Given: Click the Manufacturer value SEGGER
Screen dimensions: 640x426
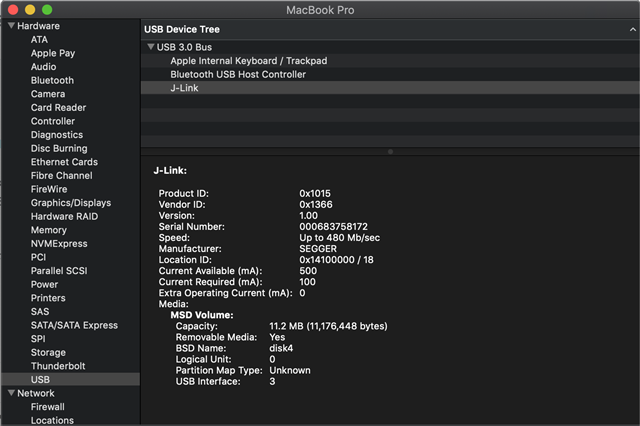Looking at the screenshot, I should 318,248.
